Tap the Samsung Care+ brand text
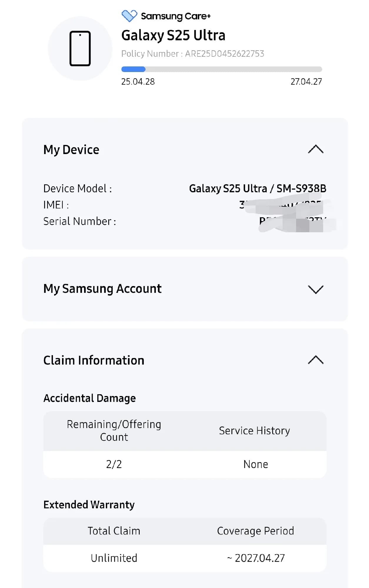Viewport: 369px width, 588px height. click(176, 16)
